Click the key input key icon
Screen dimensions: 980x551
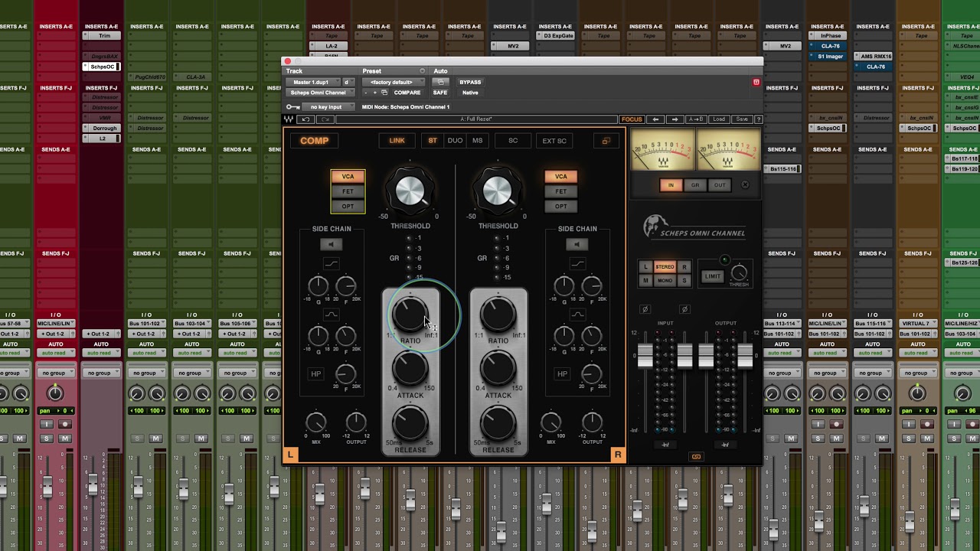click(x=292, y=107)
